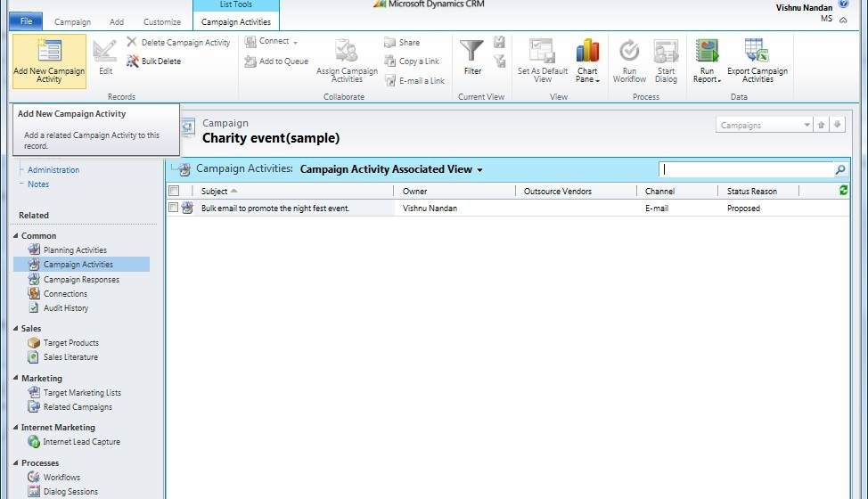Click the bulk email row activity icon

pyautogui.click(x=187, y=208)
